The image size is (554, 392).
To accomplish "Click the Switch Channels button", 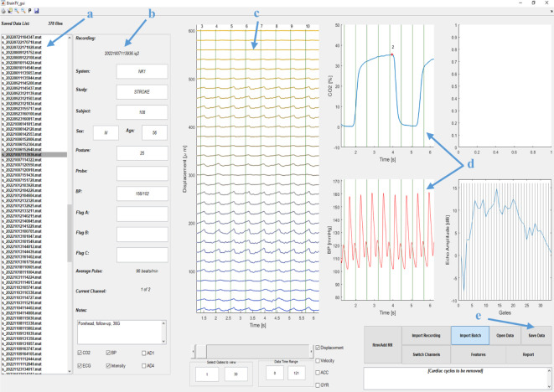I will pos(426,354).
